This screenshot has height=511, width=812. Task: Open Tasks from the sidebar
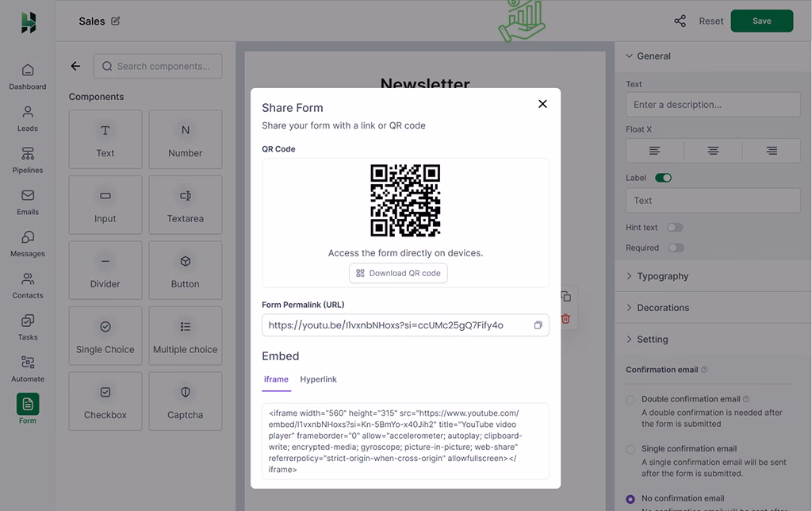[x=28, y=328]
